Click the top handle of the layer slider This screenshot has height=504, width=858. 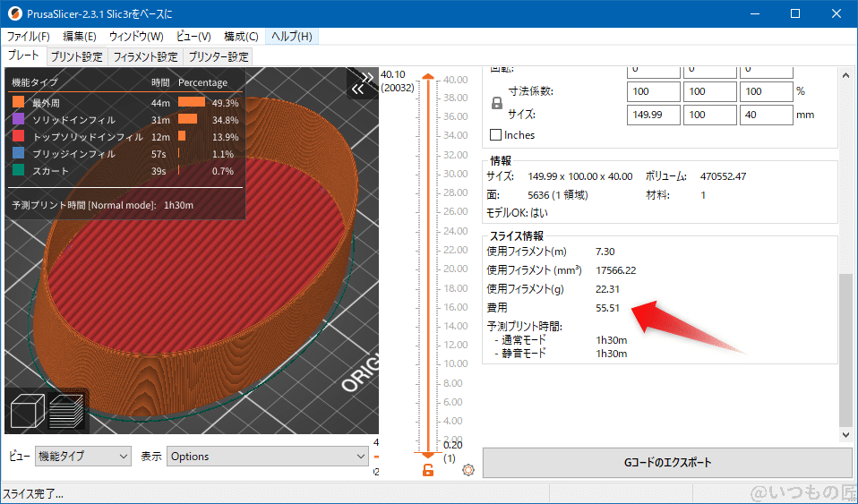click(428, 79)
